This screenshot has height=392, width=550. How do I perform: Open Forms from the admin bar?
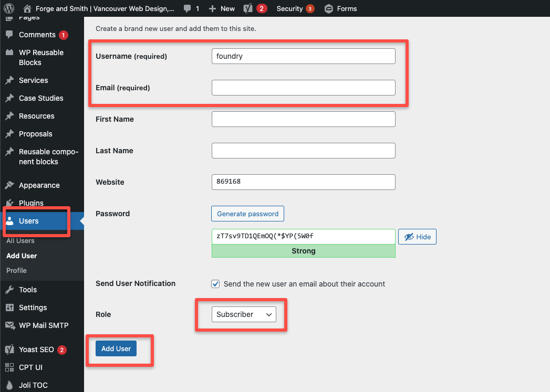[x=340, y=8]
